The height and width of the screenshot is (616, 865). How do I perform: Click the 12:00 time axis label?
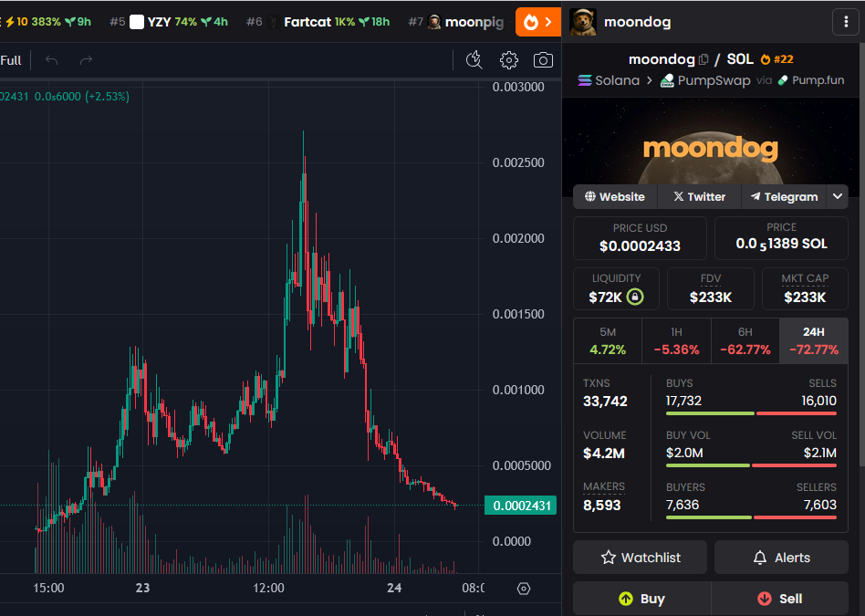(268, 588)
